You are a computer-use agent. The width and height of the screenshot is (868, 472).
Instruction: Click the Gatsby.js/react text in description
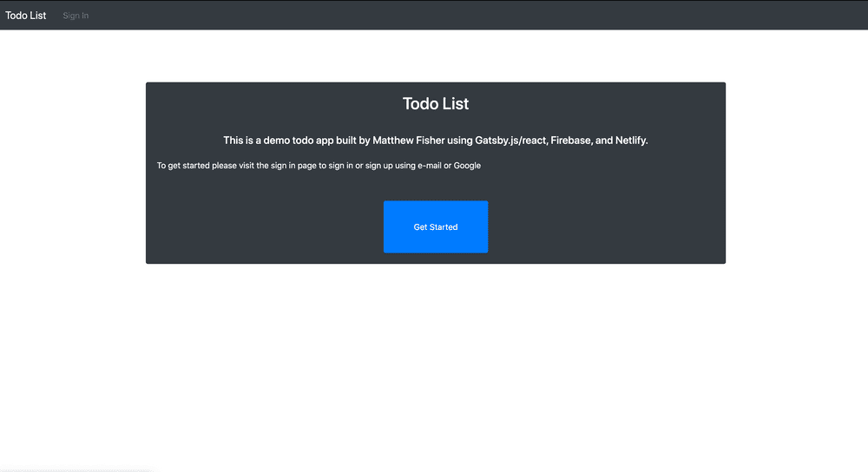tap(510, 141)
